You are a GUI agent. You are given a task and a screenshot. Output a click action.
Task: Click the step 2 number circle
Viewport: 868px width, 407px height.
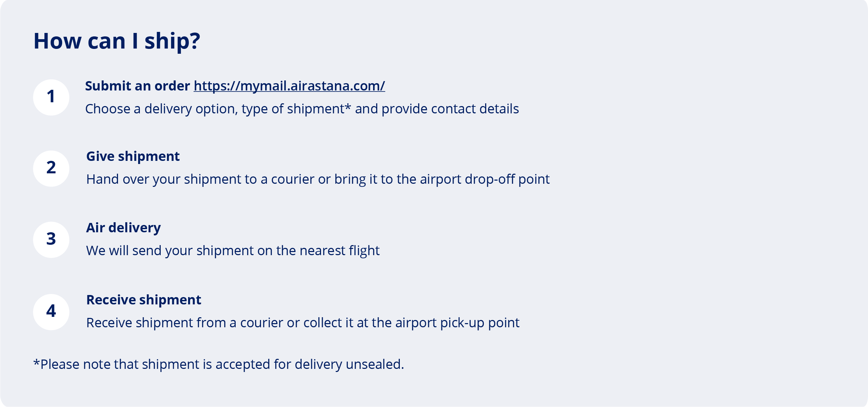[51, 168]
